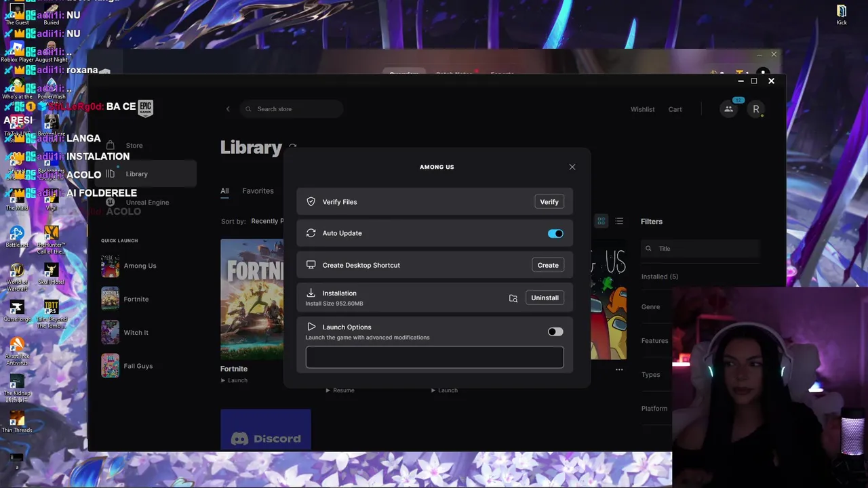Click the friends list icon
The image size is (868, 488).
(x=728, y=109)
